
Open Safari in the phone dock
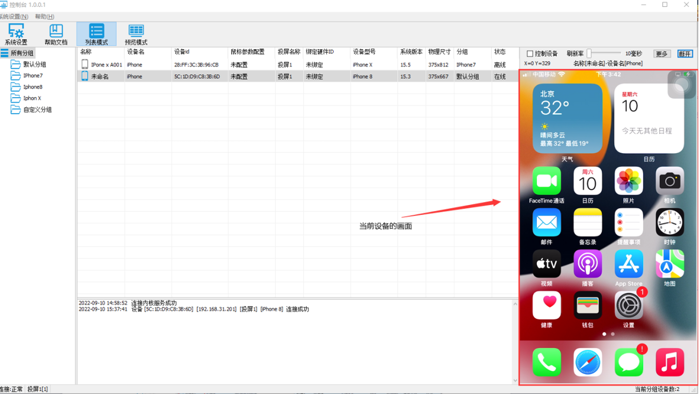coord(588,362)
